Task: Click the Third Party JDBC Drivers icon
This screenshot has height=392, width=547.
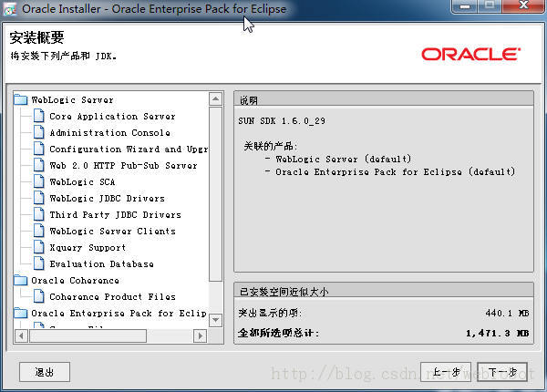Action: click(38, 214)
